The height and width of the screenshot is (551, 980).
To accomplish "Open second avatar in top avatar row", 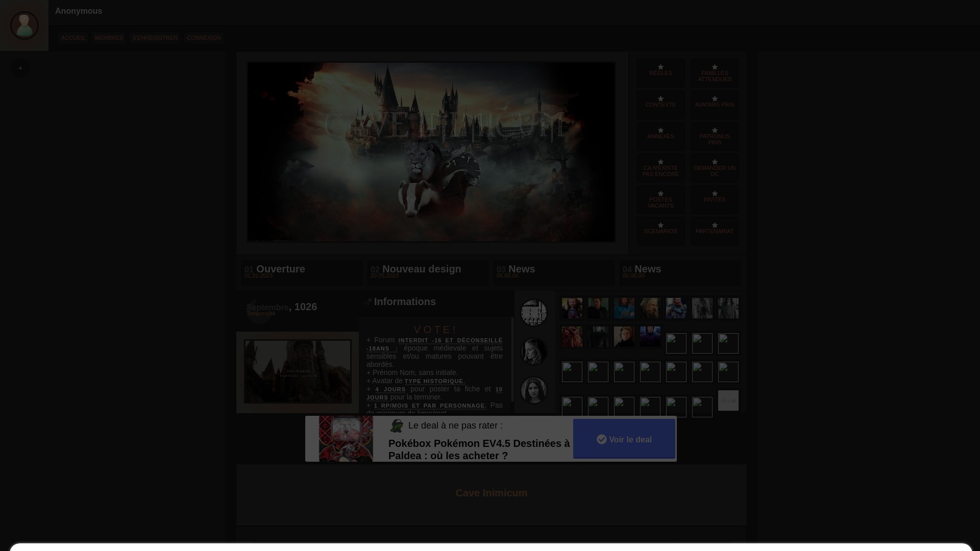I will click(598, 308).
